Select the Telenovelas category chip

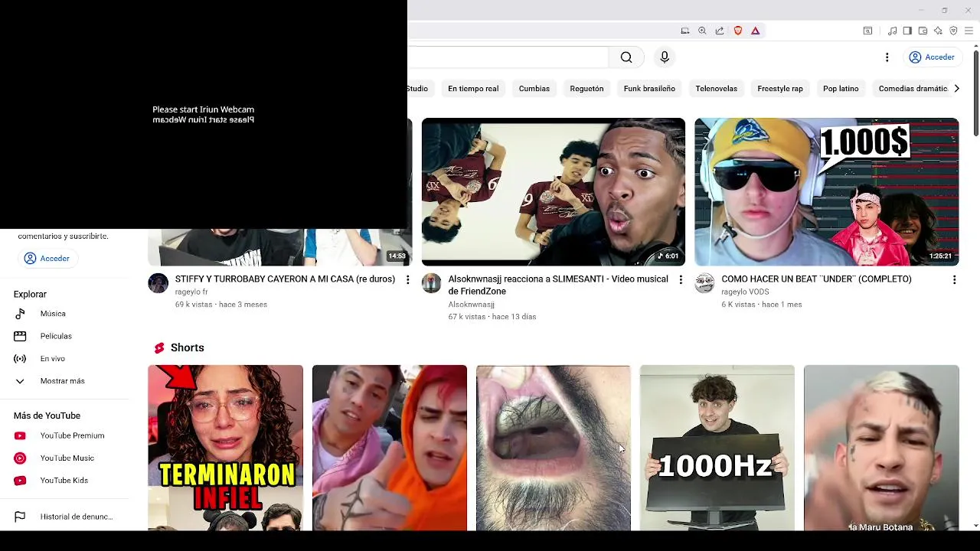coord(717,89)
